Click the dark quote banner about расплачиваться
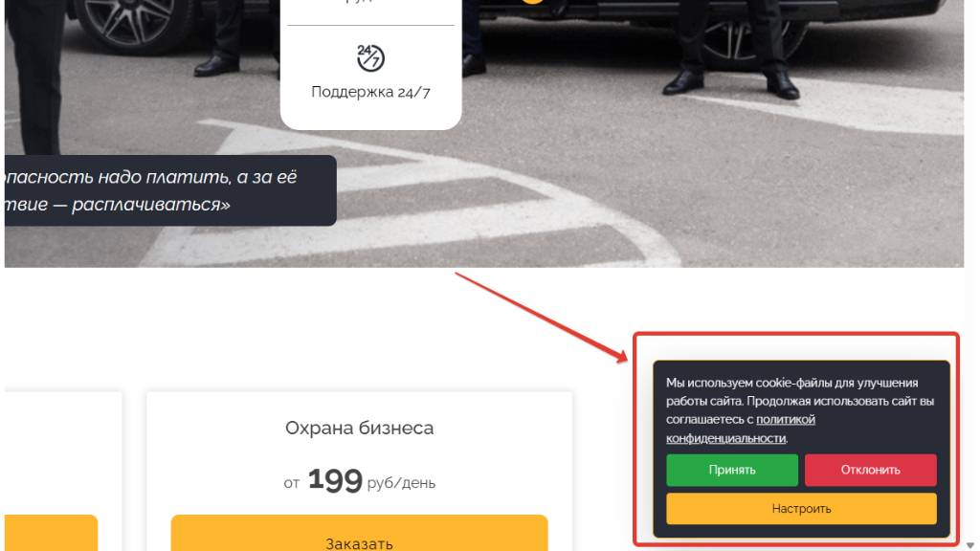 point(170,190)
